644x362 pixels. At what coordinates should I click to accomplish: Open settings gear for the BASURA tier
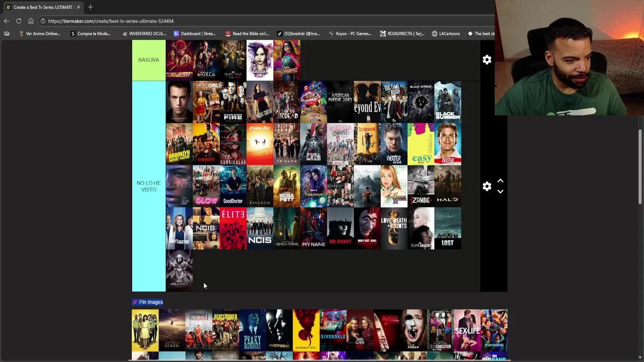tap(487, 60)
